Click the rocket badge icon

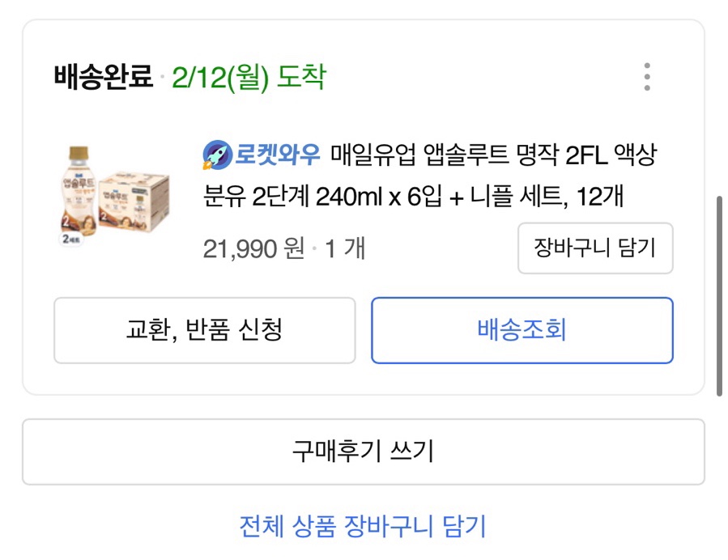216,154
